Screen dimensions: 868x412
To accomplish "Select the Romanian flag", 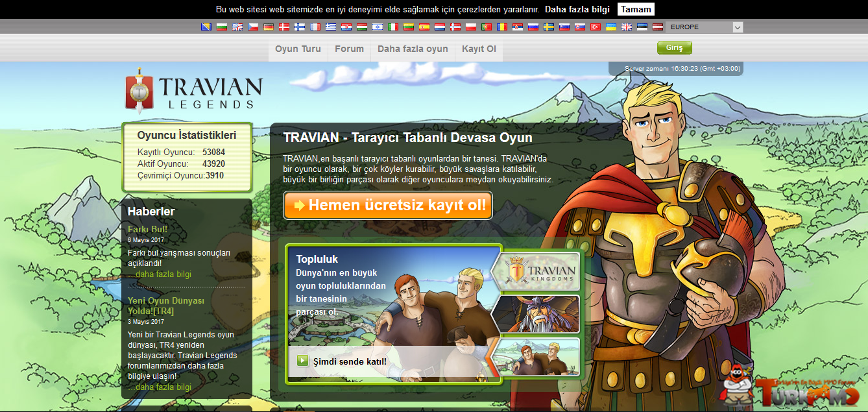I will click(x=502, y=27).
